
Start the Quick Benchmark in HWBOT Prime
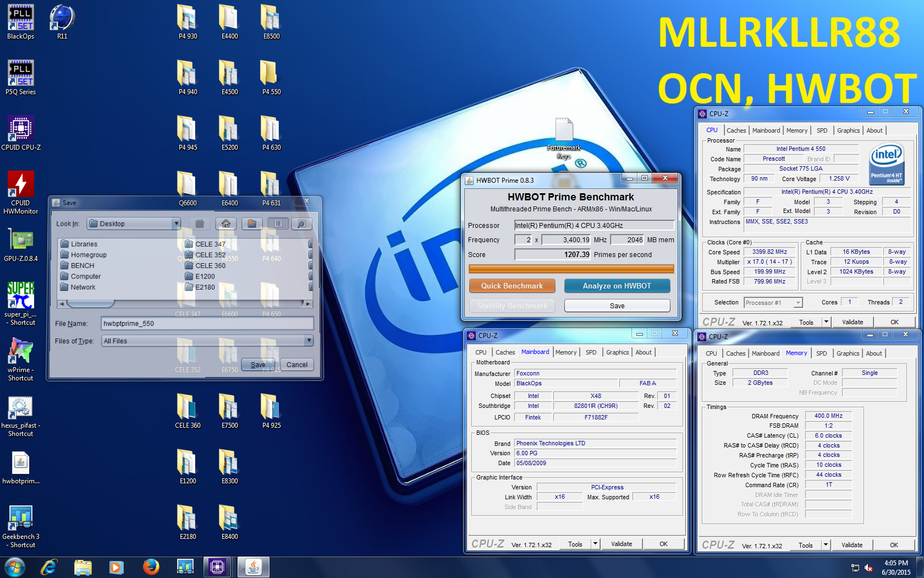[512, 286]
